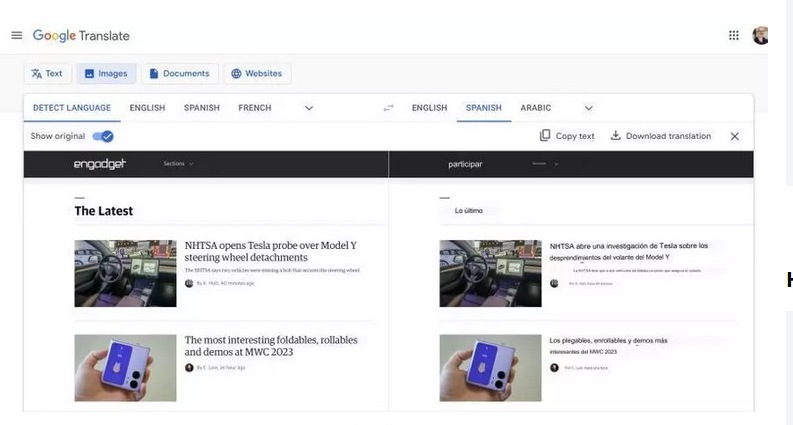Open Websites translation mode
This screenshot has height=425, width=793.
click(256, 74)
